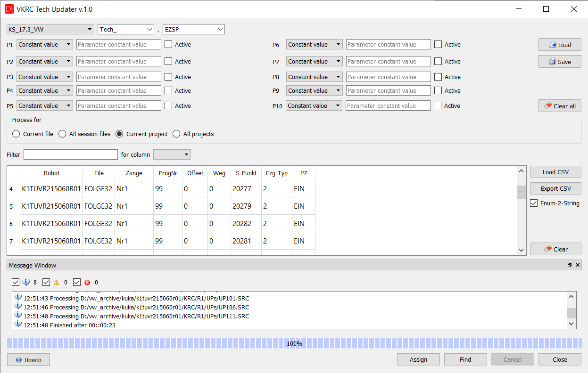The height and width of the screenshot is (373, 588).
Task: Clear the table with the Clear button
Action: click(556, 249)
